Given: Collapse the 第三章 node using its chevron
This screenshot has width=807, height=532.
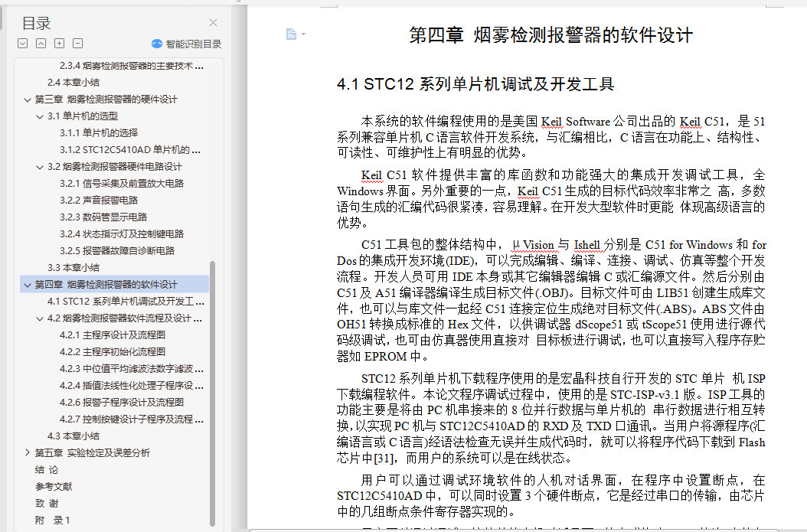Looking at the screenshot, I should [28, 100].
